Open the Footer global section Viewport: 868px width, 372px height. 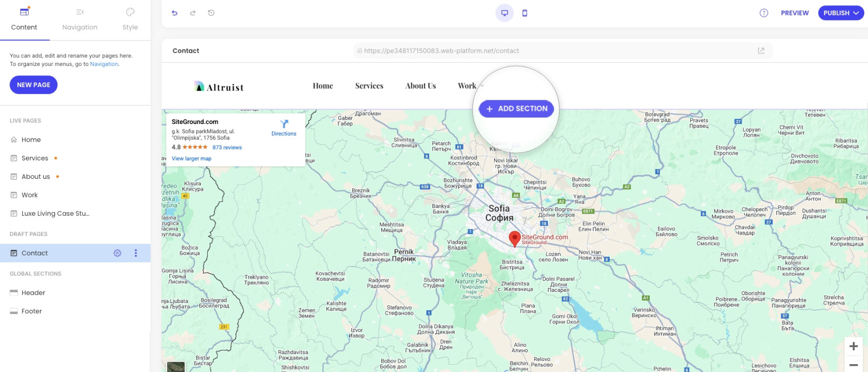point(32,311)
